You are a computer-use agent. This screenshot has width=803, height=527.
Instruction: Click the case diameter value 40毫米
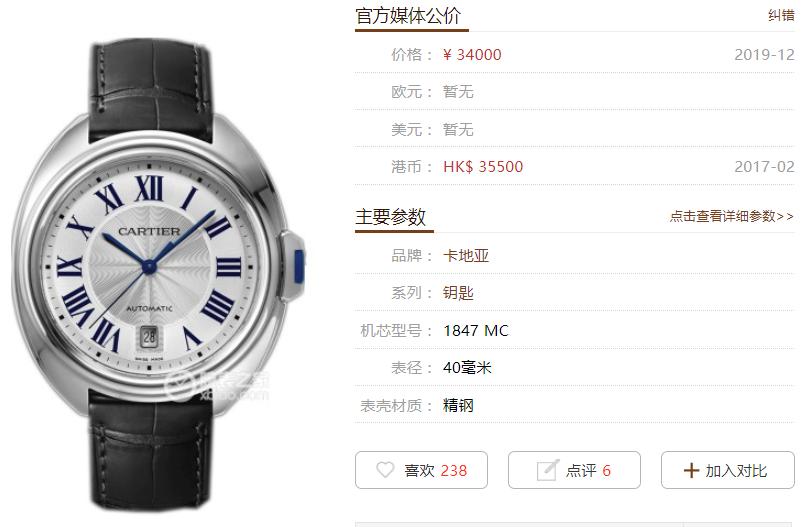coord(467,368)
